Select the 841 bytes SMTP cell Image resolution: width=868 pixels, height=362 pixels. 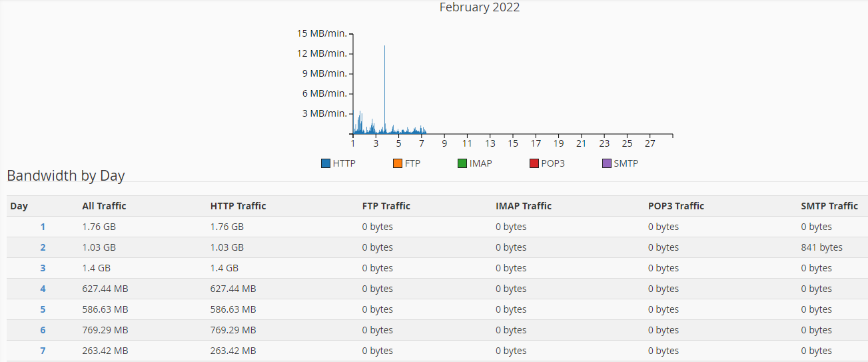[x=821, y=247]
